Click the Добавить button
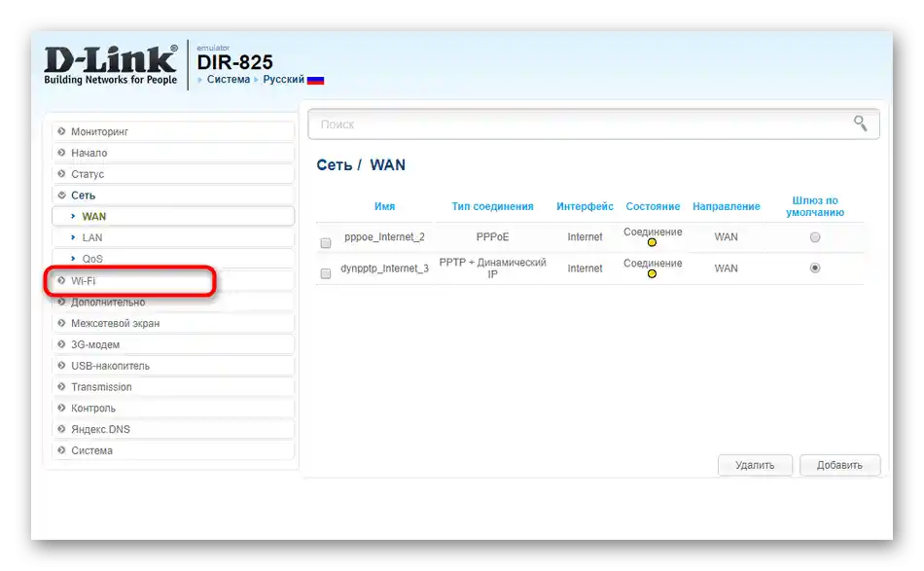Screen dimensions: 924x571 [839, 465]
